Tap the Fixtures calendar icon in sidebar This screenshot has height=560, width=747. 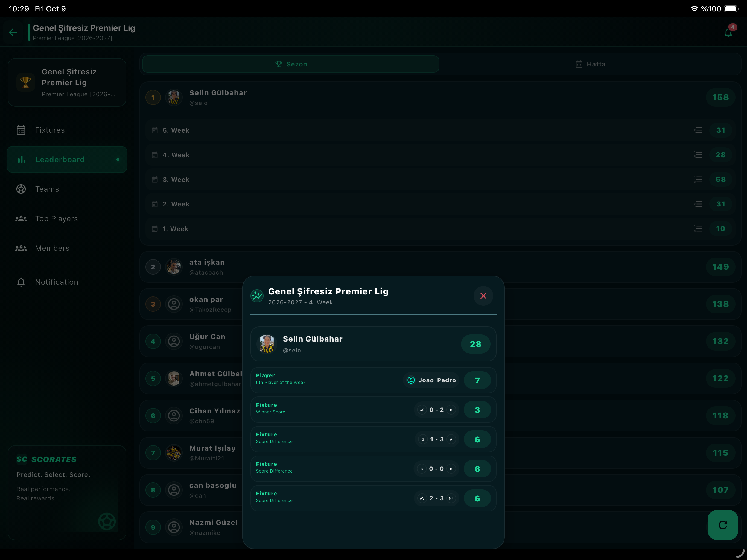tap(21, 130)
